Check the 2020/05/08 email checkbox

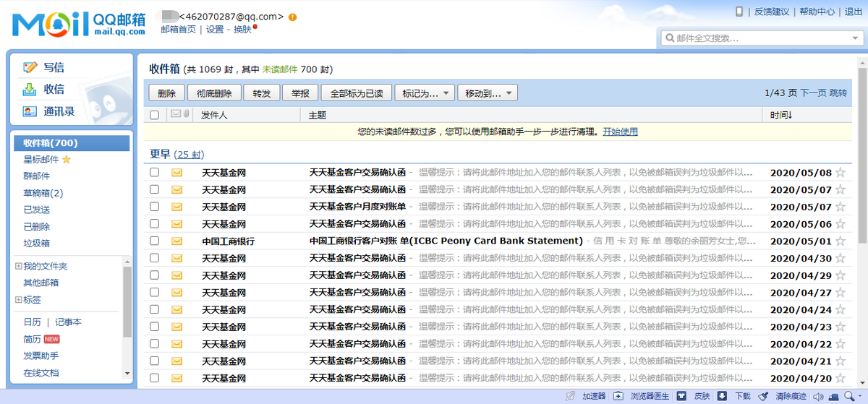(x=154, y=172)
